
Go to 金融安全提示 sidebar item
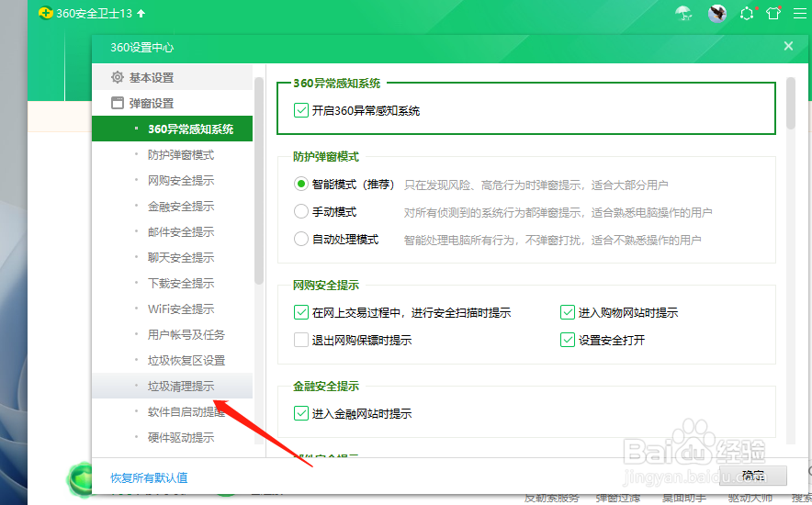point(172,206)
